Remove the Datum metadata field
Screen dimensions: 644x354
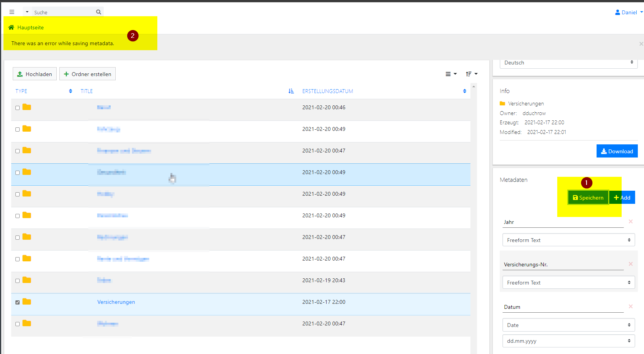(x=631, y=307)
